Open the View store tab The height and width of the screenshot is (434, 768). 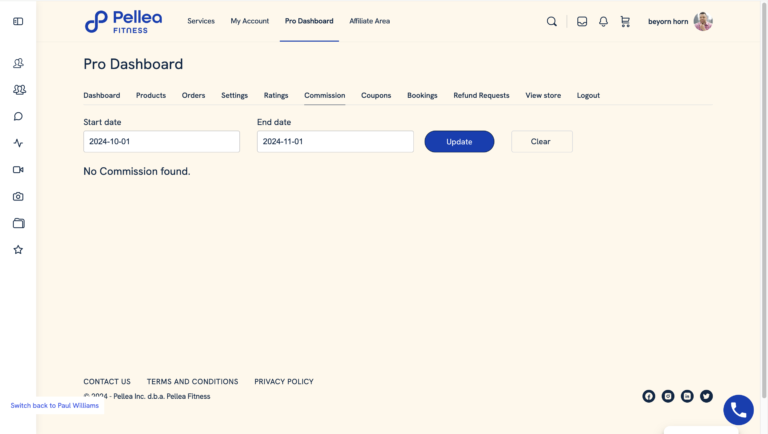(x=543, y=96)
